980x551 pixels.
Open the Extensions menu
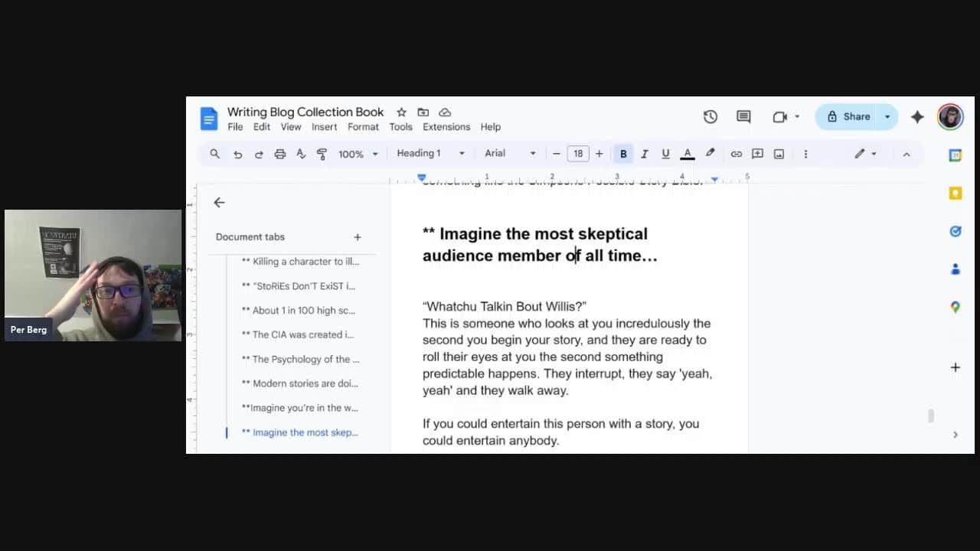pyautogui.click(x=446, y=127)
